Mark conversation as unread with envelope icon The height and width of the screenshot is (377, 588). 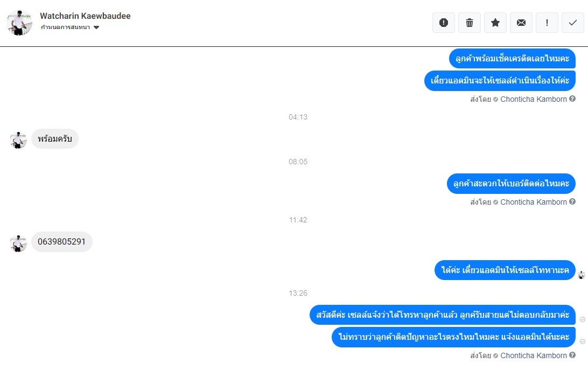click(x=521, y=23)
